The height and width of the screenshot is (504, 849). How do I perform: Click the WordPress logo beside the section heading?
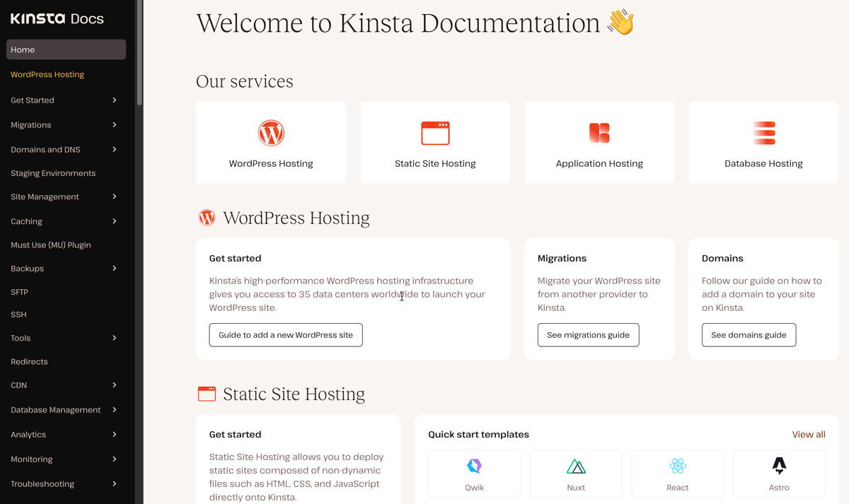[207, 218]
